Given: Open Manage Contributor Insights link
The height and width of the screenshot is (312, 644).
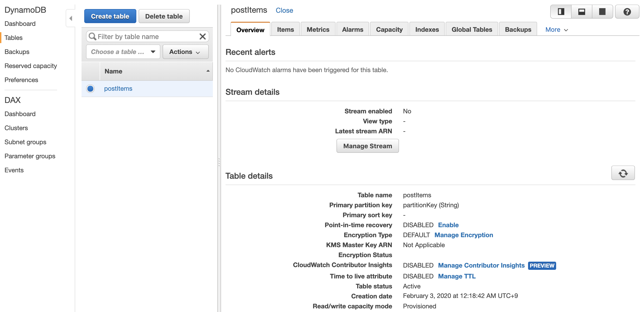Looking at the screenshot, I should pos(481,265).
